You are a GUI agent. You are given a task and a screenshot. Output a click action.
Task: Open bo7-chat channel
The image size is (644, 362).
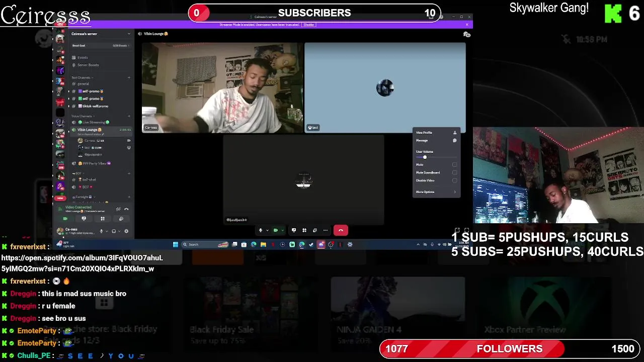(x=101, y=179)
